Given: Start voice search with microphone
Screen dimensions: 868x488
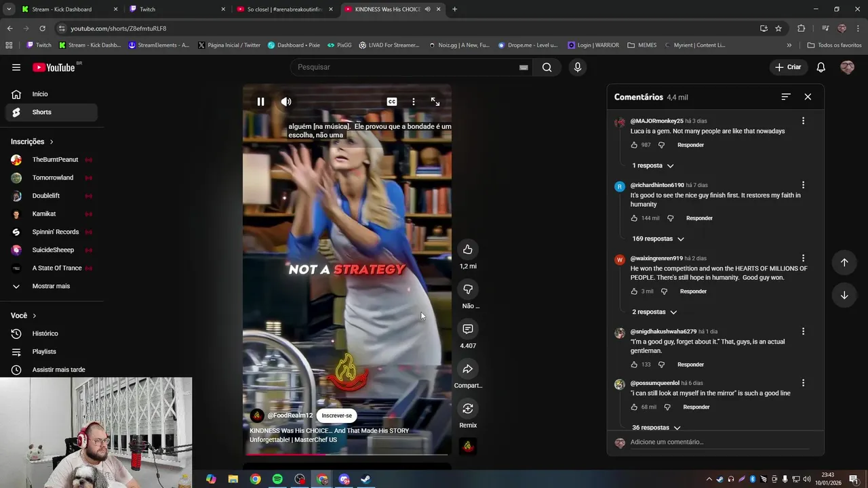Looking at the screenshot, I should click(578, 67).
